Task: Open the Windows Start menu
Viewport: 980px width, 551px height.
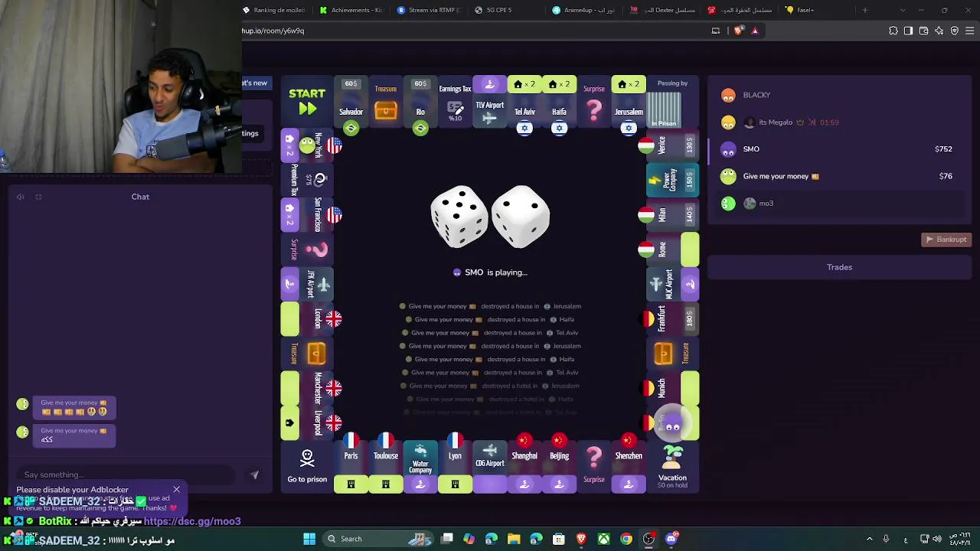Action: tap(309, 539)
